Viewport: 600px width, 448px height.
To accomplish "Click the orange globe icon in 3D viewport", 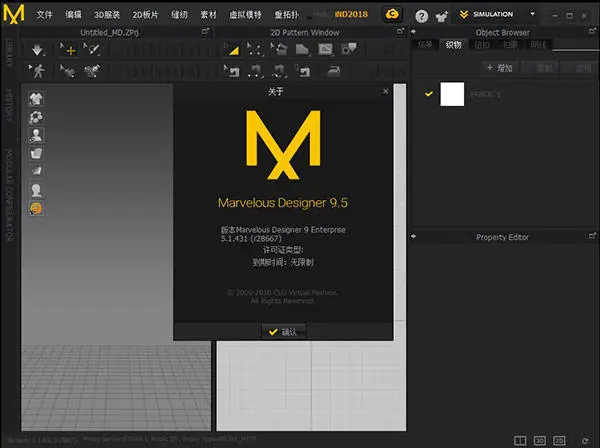I will tap(36, 207).
